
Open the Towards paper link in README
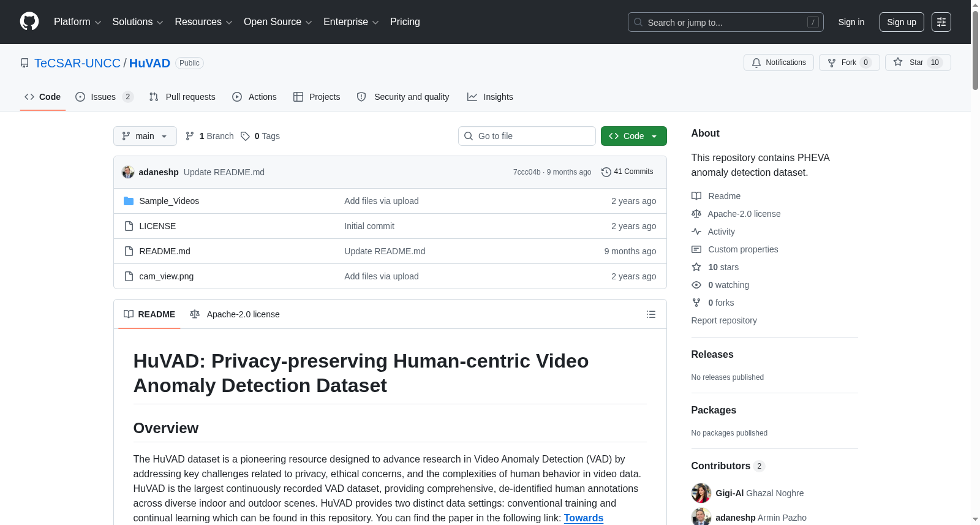pos(584,518)
